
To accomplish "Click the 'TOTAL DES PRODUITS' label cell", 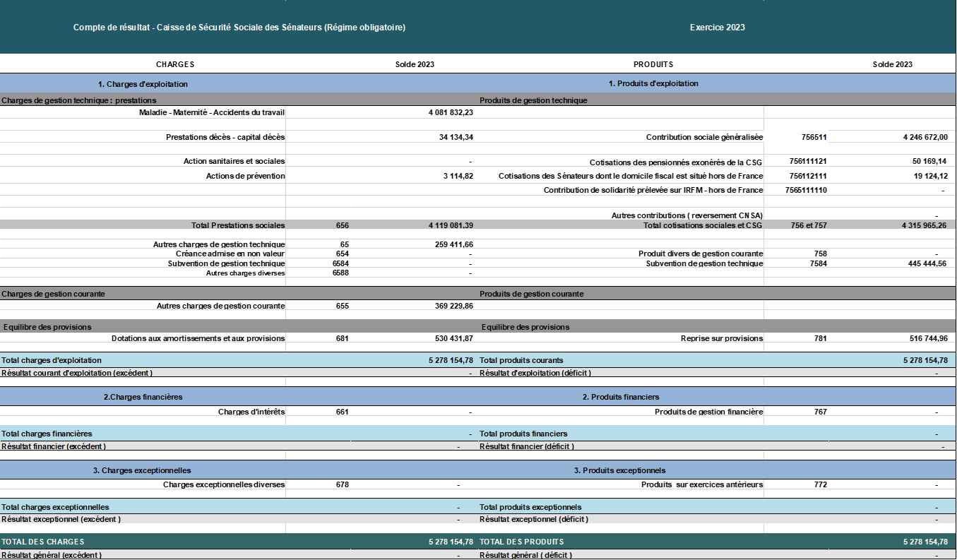I will [521, 542].
